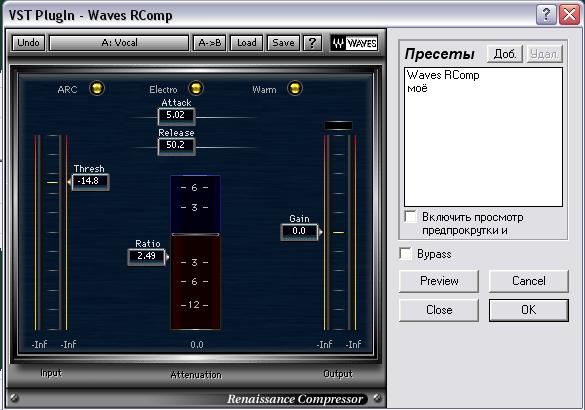Open the A: Vocal preset selector
Image resolution: width=585 pixels, height=410 pixels.
119,43
